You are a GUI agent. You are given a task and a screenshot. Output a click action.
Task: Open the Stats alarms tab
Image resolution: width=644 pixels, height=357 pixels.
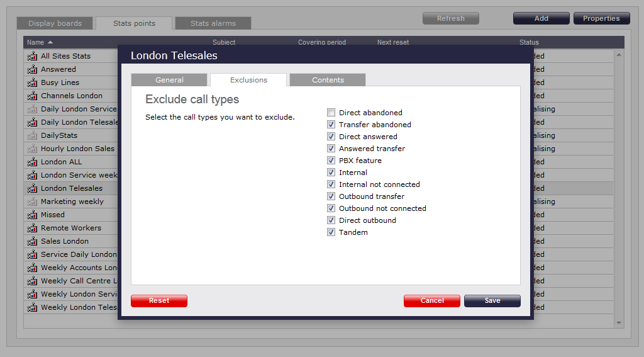tap(213, 23)
